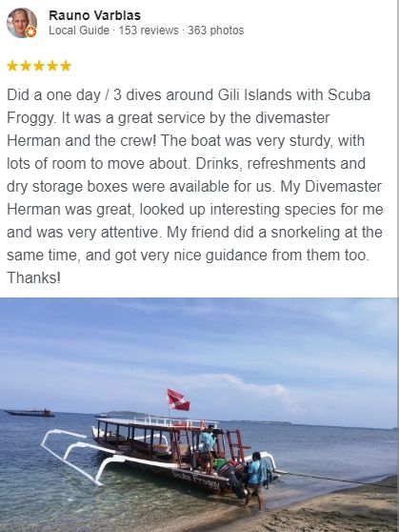Image resolution: width=399 pixels, height=532 pixels.
Task: Click the distant boat on the horizon
Action: (x=30, y=413)
